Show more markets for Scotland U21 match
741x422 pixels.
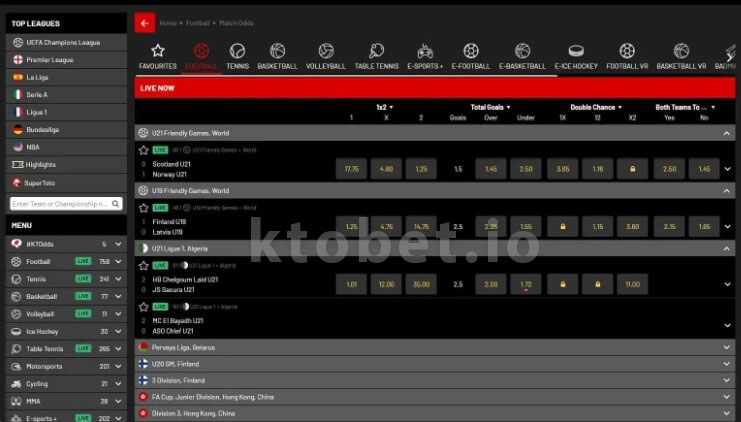[x=727, y=169]
